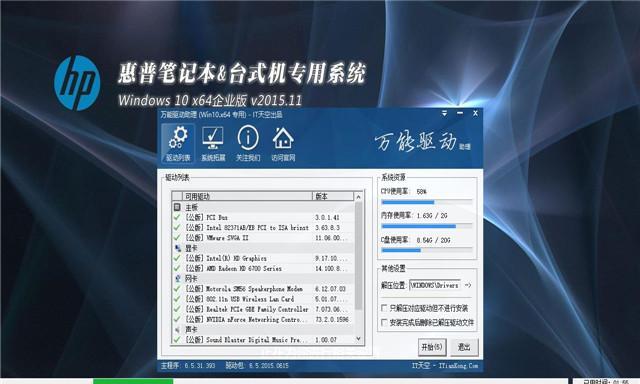This screenshot has height=384, width=640.
Task: Open the 访问官网 house icon
Action: [x=283, y=144]
